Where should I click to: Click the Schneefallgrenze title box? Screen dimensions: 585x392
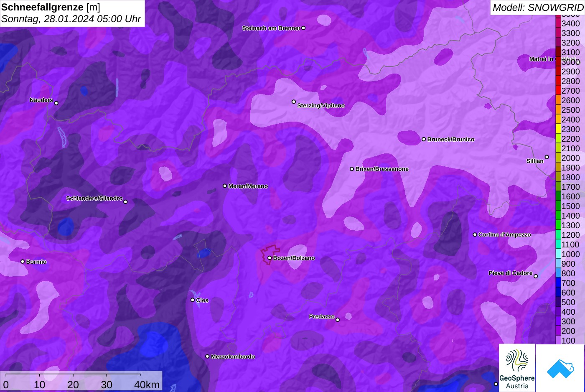point(72,13)
